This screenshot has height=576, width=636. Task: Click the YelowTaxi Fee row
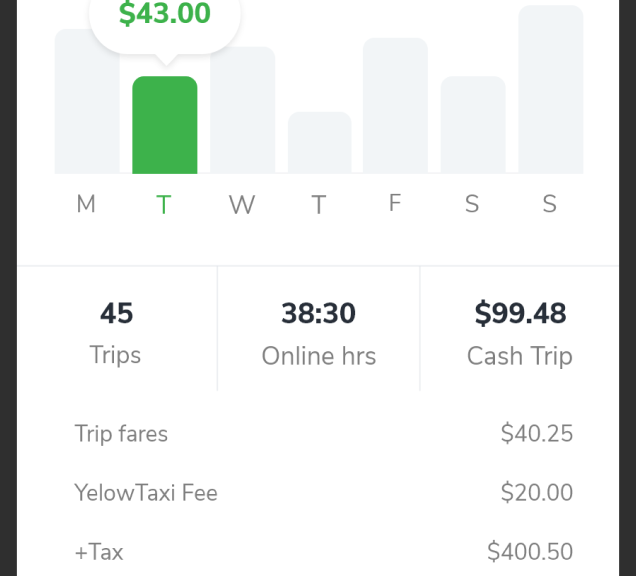coord(324,492)
